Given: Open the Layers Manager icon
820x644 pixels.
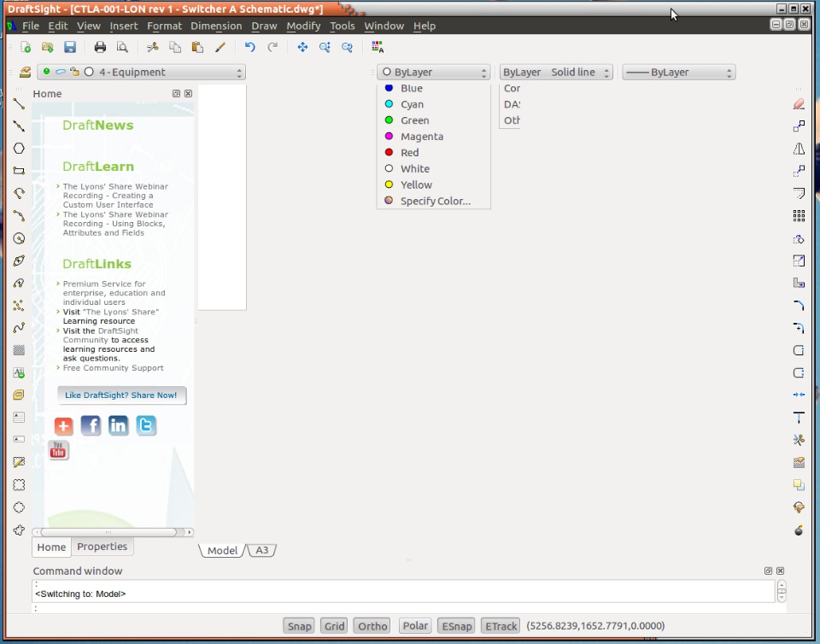Looking at the screenshot, I should pos(25,72).
